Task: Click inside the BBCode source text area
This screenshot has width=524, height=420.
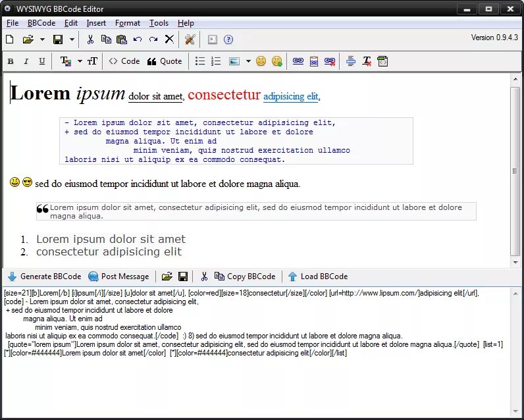Action: click(255, 352)
